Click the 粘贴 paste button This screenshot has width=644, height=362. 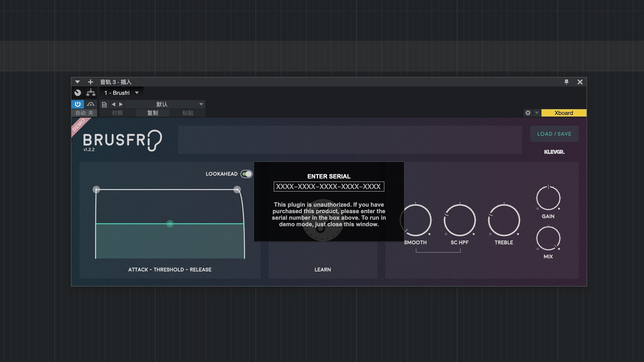(x=188, y=113)
